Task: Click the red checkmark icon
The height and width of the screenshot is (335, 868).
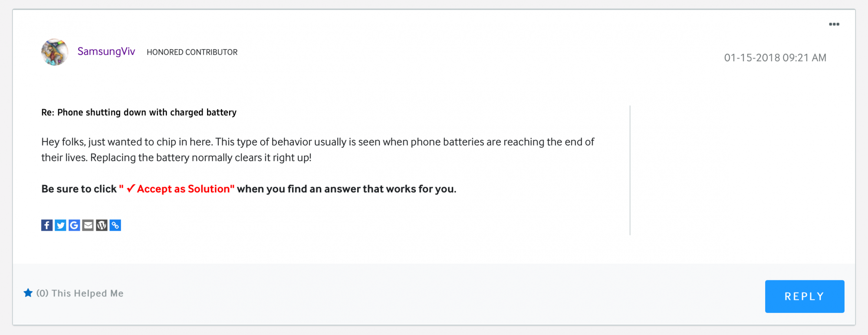Action: (131, 189)
